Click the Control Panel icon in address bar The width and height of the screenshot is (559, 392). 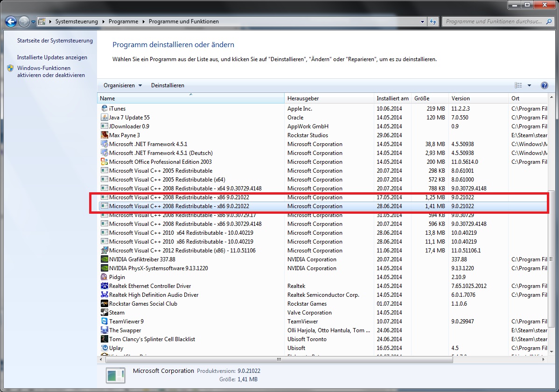click(42, 21)
